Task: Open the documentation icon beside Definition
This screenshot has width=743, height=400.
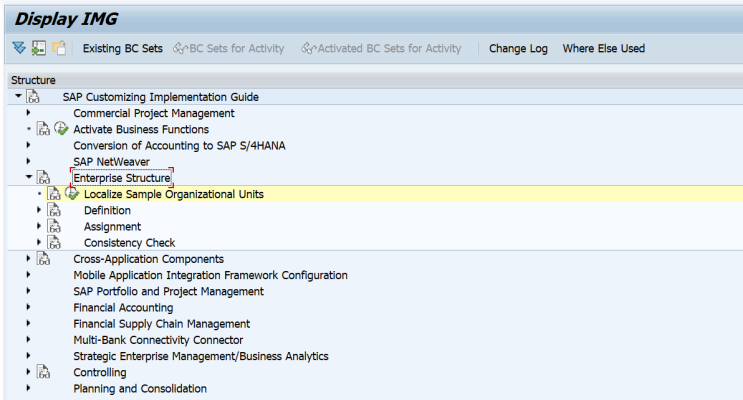Action: coord(54,210)
